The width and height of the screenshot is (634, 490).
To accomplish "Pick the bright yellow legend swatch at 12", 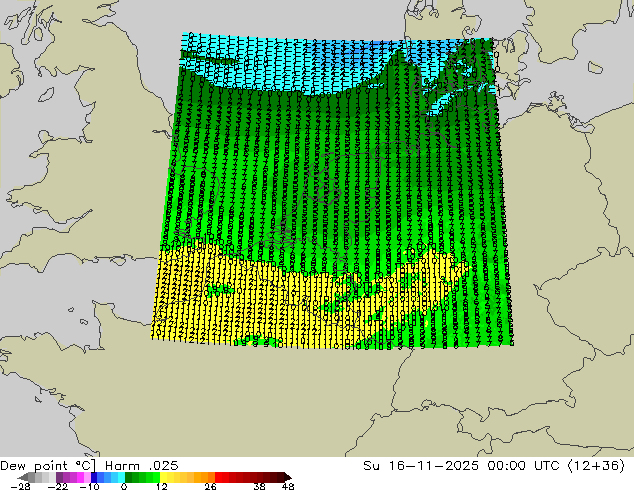I will click(163, 477).
